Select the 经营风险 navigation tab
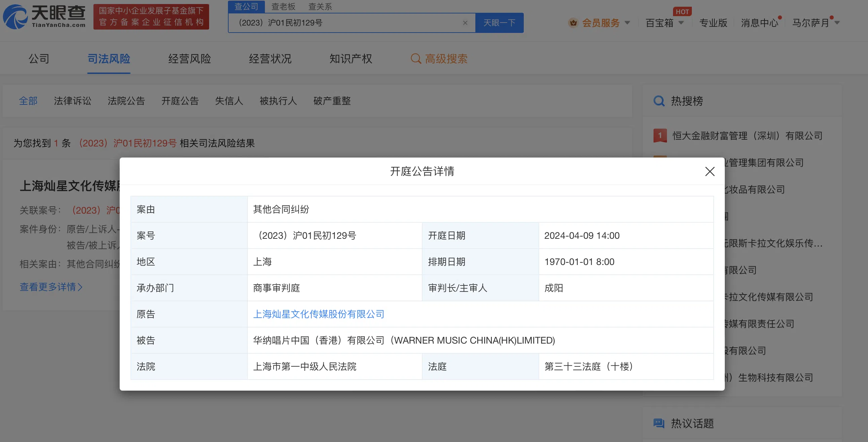 189,58
